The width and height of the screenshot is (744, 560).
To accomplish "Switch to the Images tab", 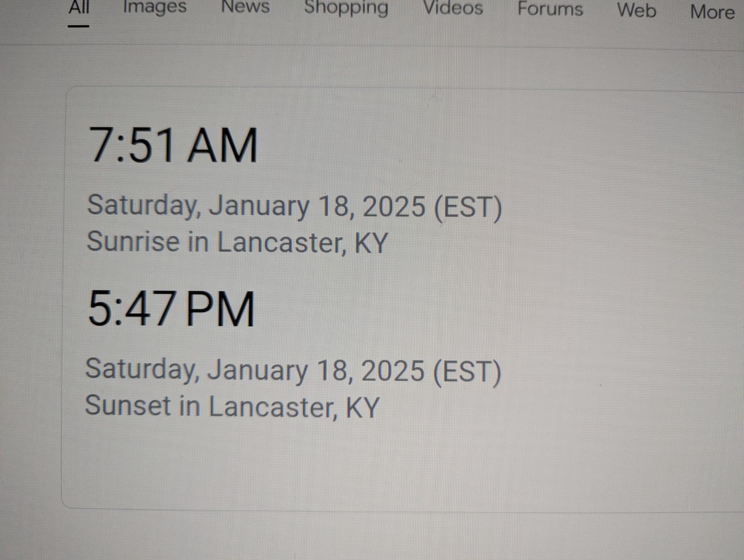I will tap(155, 7).
